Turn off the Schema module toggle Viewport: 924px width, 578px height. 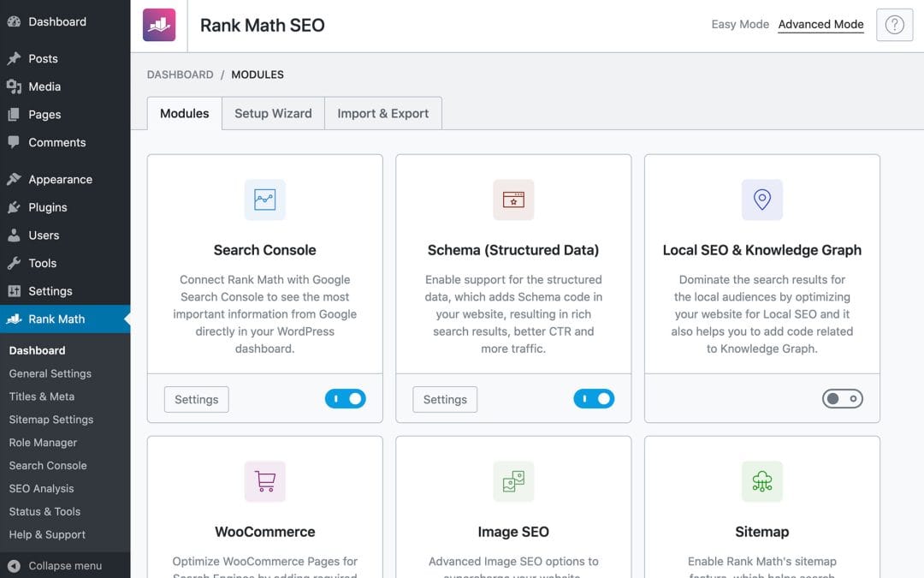coord(594,399)
